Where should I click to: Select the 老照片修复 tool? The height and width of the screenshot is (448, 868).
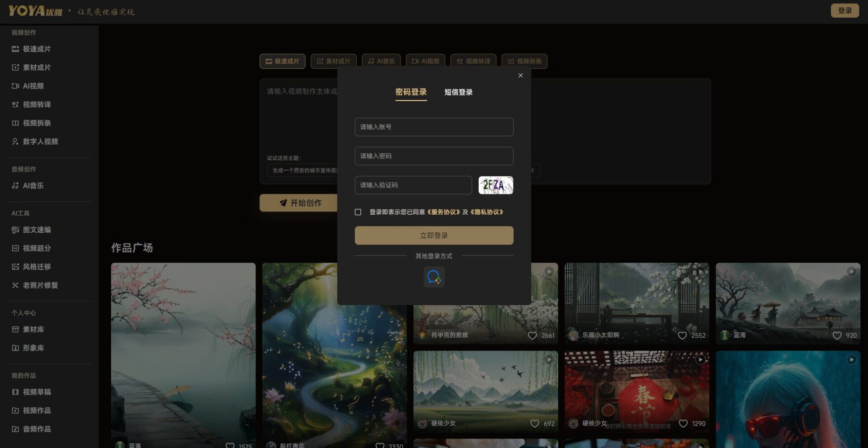coord(40,285)
